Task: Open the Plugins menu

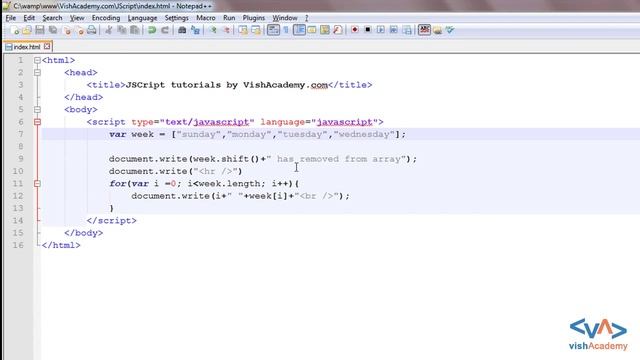Action: tap(253, 18)
